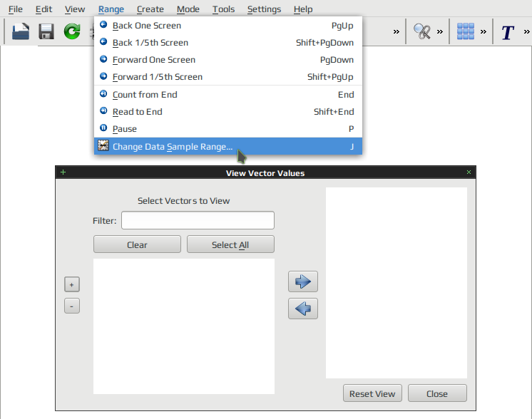Viewport: 532px width, 419px height.
Task: Click the zoom magnifier toolbar icon
Action: (421, 31)
